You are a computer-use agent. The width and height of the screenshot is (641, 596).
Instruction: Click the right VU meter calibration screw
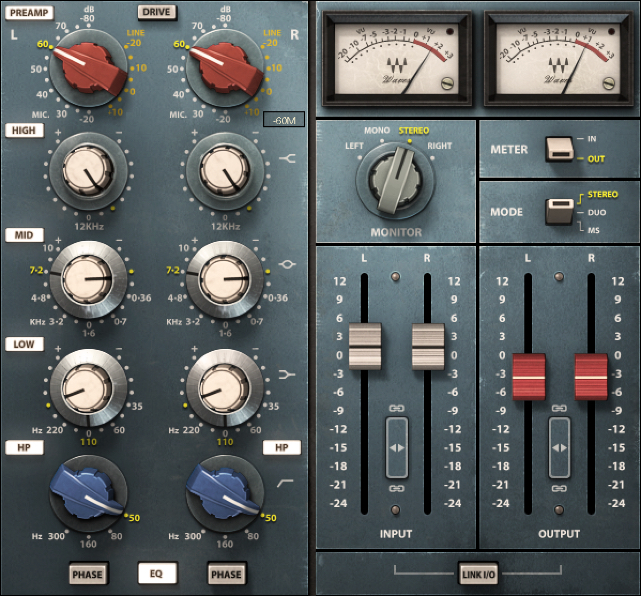pyautogui.click(x=609, y=83)
